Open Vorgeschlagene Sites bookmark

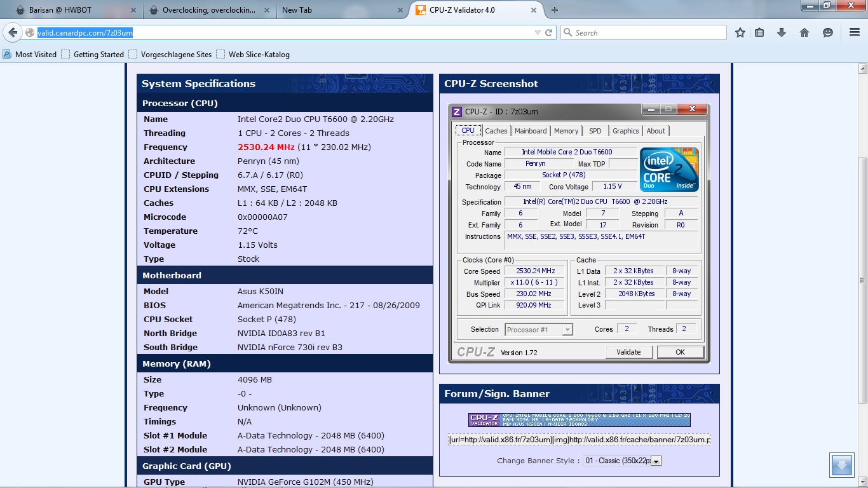[x=170, y=54]
